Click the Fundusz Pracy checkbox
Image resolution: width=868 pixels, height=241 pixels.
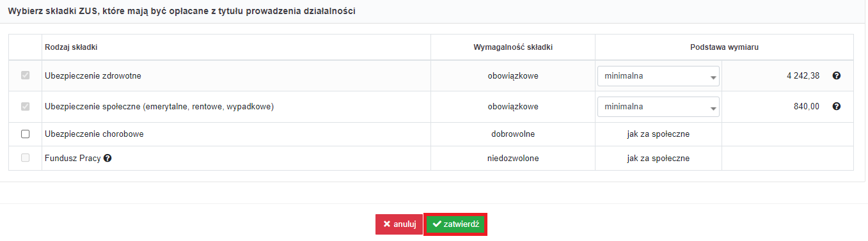pyautogui.click(x=26, y=158)
